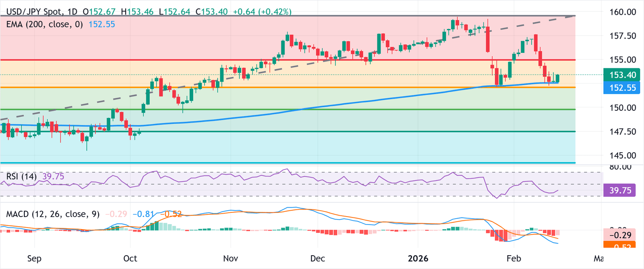Click the blue 152.55 EMA value tag
This screenshot has height=269, width=644.
(621, 88)
